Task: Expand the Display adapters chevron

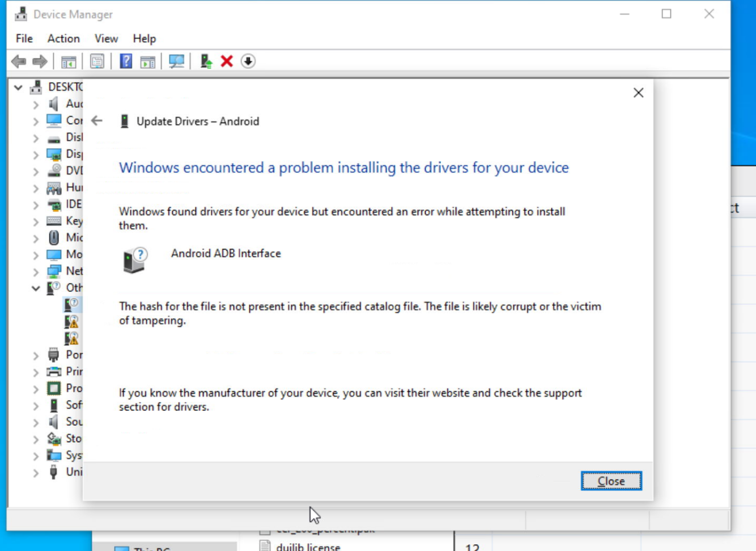Action: click(36, 155)
